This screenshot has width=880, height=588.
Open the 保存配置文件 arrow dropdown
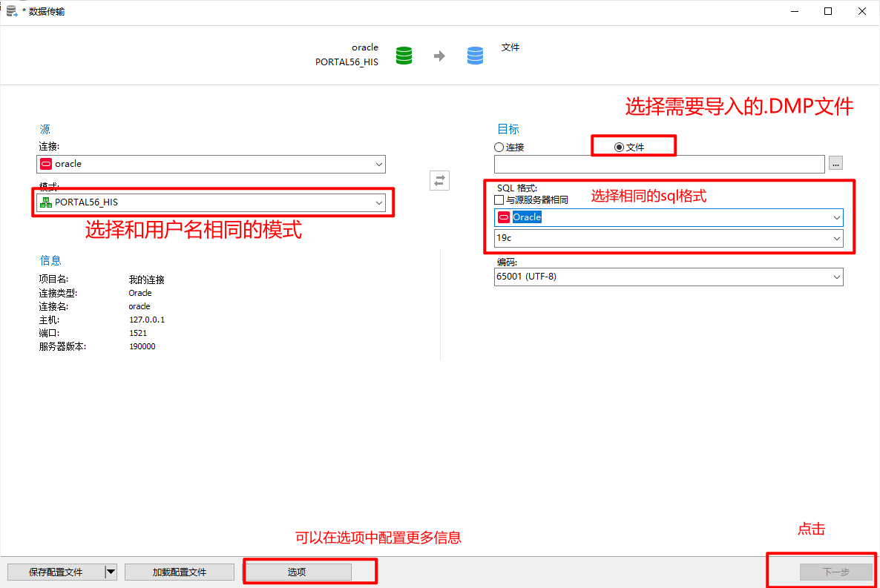[111, 572]
